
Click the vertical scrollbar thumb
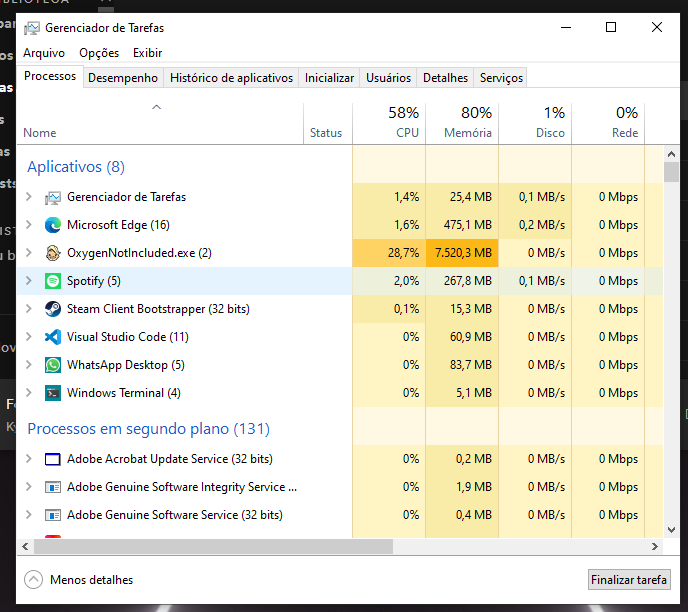point(671,172)
